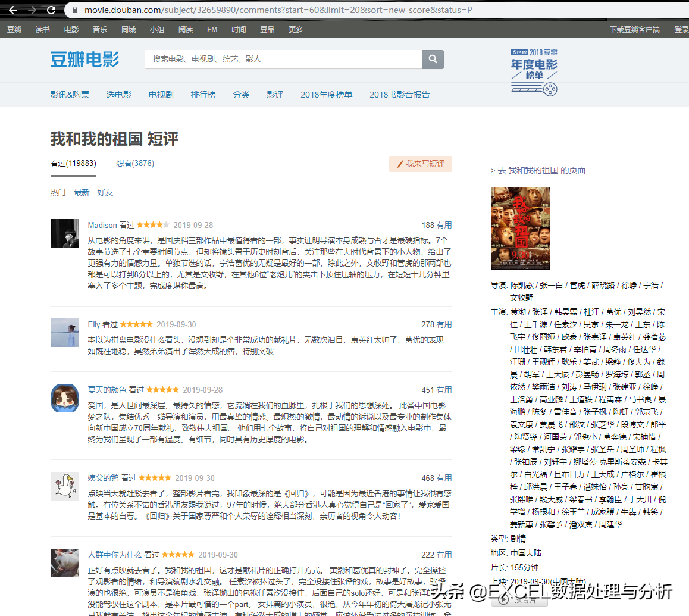Open 时间 in the top navigation
Viewport: 689px width, 616px height.
[x=239, y=29]
